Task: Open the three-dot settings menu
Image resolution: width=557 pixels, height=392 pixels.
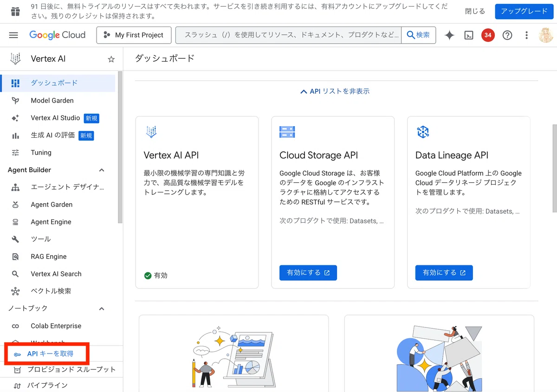Action: point(526,35)
